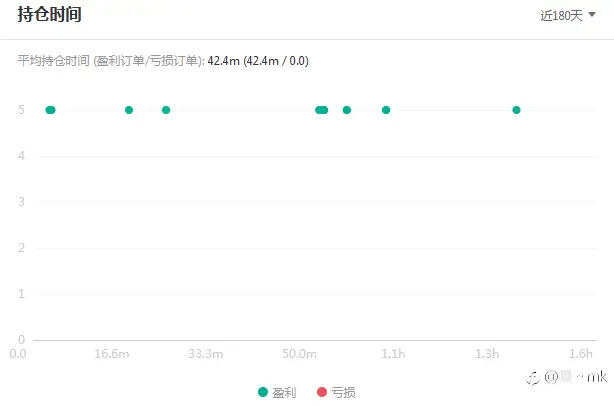This screenshot has width=614, height=406.
Task: Select the green data point nearest 1.1h
Action: click(386, 110)
